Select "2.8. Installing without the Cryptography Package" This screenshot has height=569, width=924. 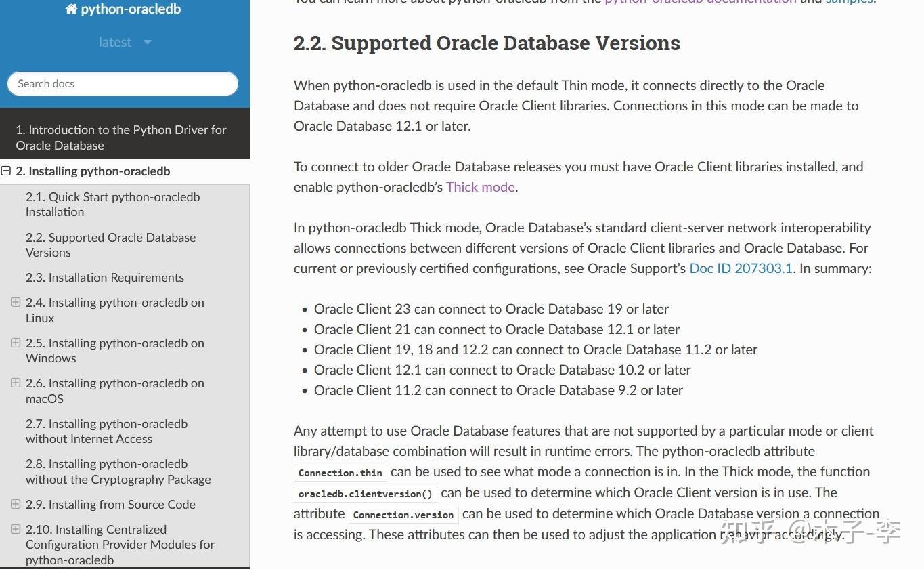(118, 471)
